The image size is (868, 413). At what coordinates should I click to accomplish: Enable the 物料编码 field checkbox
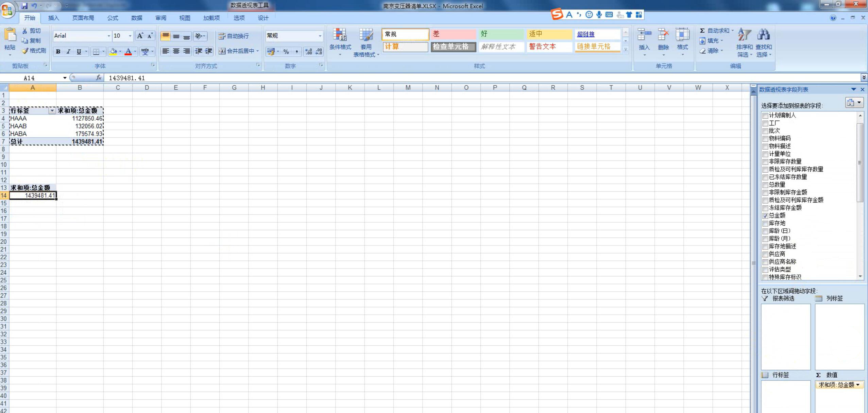765,139
